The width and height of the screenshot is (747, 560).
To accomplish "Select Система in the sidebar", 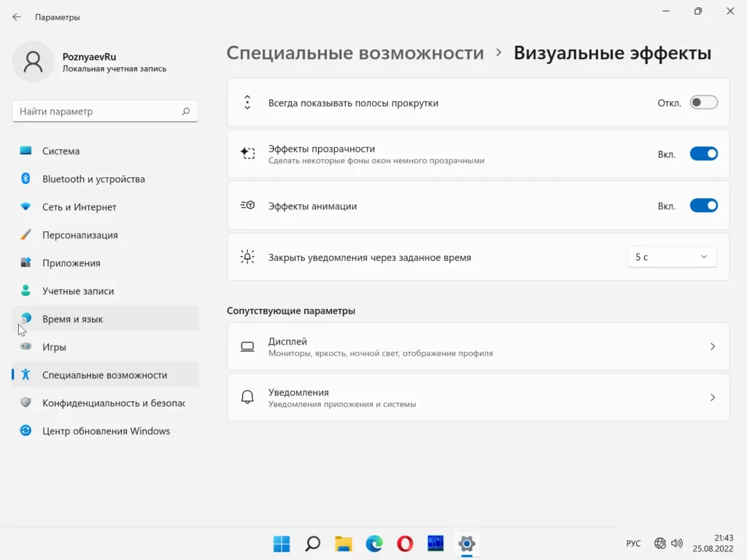I will point(61,151).
